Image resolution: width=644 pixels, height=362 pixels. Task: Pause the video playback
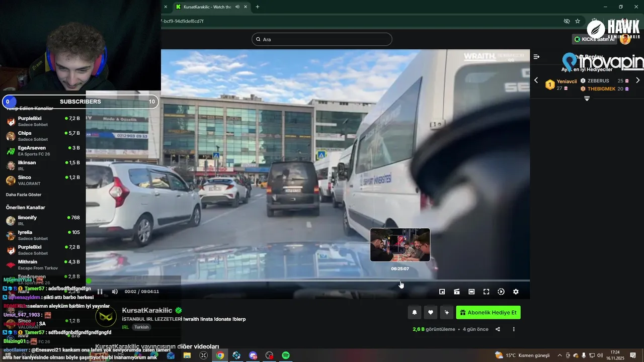click(x=100, y=292)
